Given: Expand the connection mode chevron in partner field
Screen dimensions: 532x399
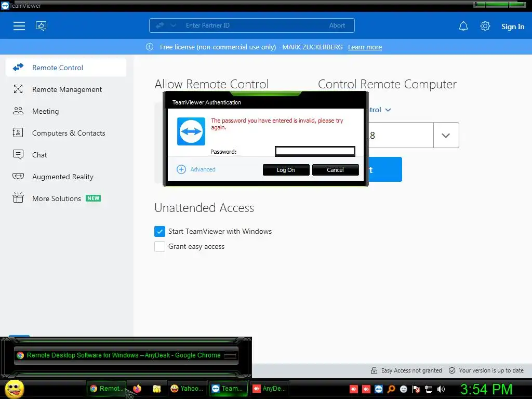Looking at the screenshot, I should pos(173,25).
